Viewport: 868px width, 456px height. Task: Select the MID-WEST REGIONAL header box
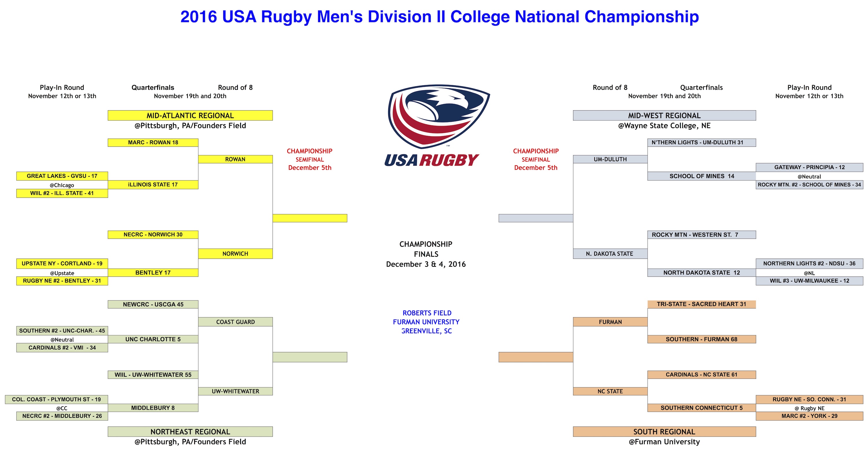coord(664,115)
